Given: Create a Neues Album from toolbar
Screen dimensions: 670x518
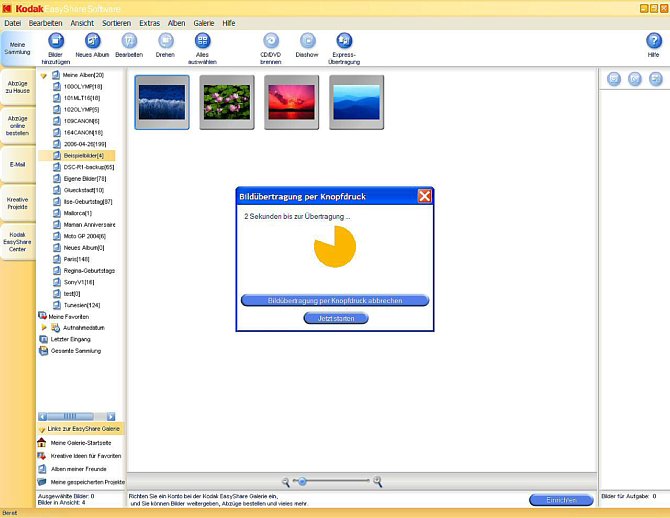Looking at the screenshot, I should (92, 41).
